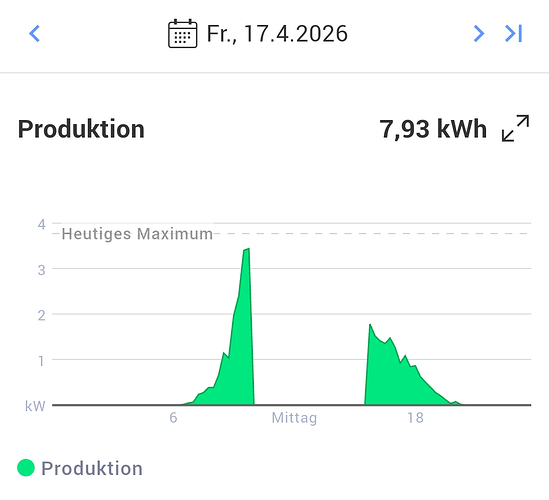Click the Mittag axis label
Viewport: 549px width, 500px height.
coord(294,418)
